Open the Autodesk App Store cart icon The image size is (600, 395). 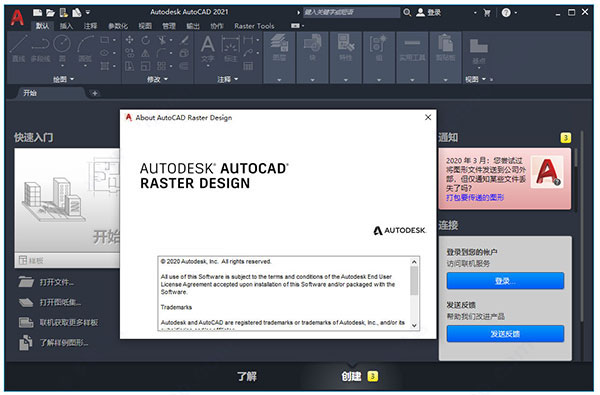pos(487,13)
